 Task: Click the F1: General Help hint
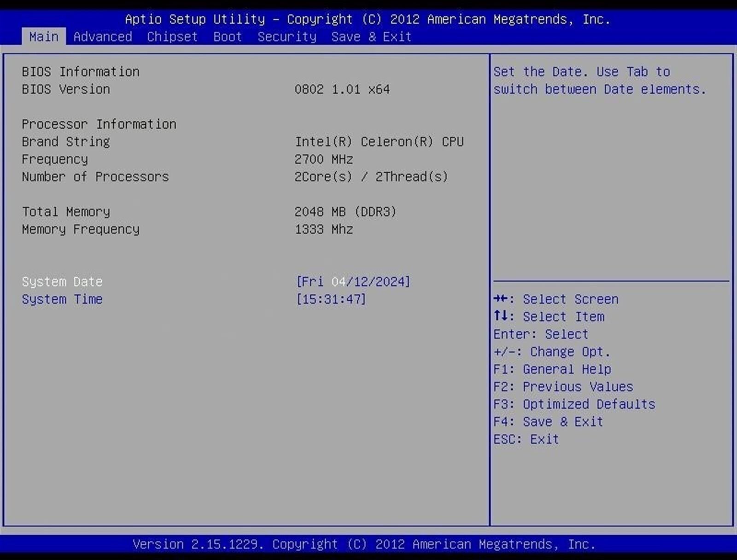pos(552,369)
